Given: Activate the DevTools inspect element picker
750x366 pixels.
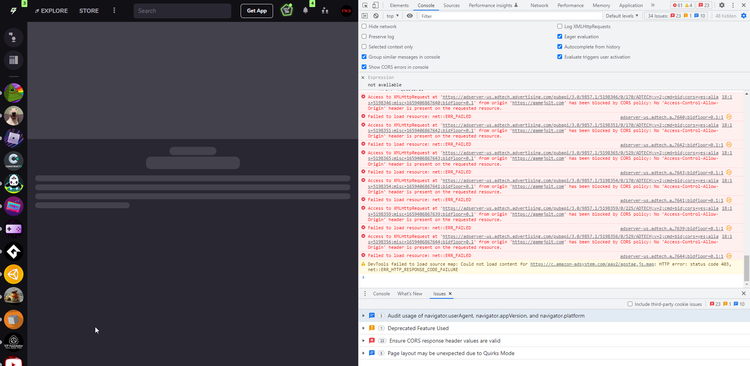Looking at the screenshot, I should (x=365, y=5).
